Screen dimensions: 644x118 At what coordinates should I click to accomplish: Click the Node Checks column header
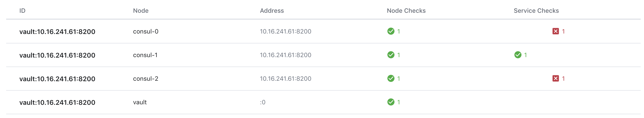pos(406,11)
